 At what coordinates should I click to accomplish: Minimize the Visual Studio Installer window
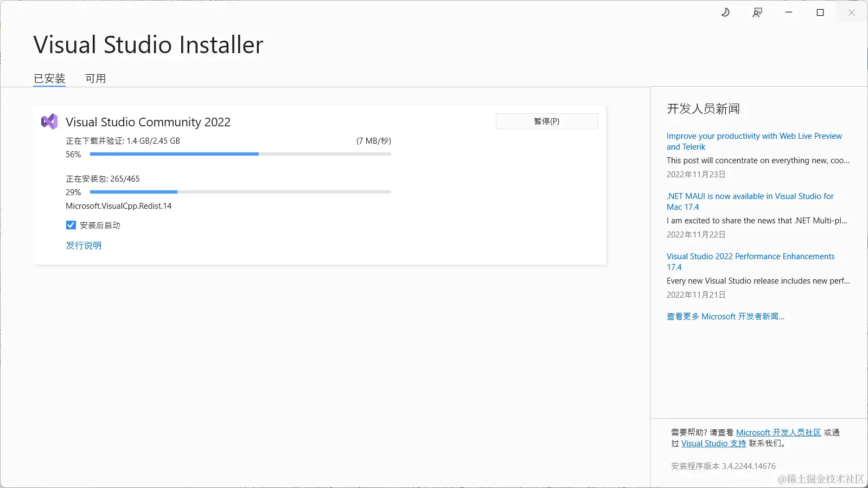(x=789, y=12)
